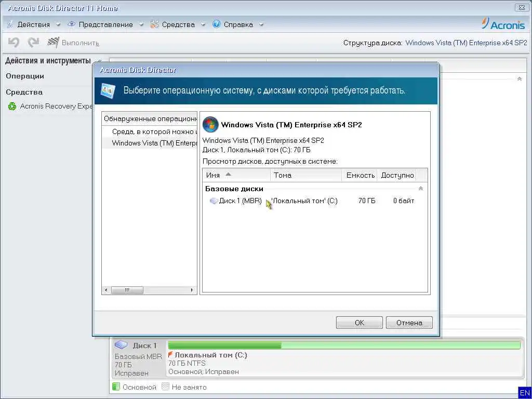The image size is (532, 399).
Task: Click the Действия wand icon
Action: pyautogui.click(x=10, y=24)
